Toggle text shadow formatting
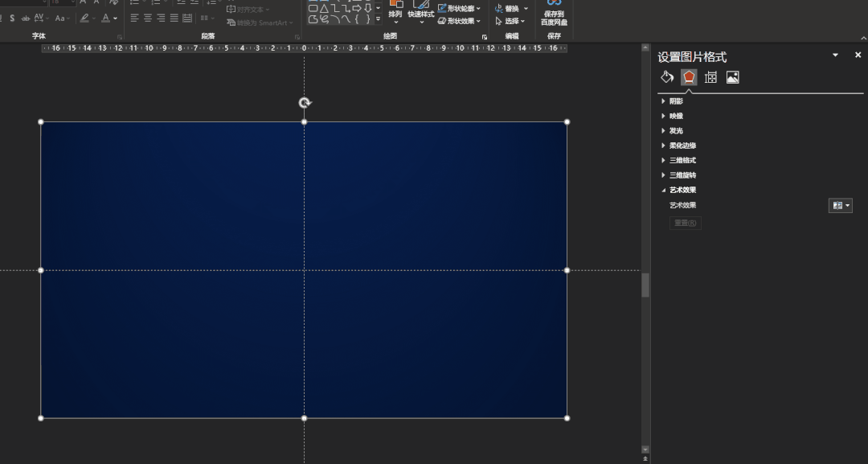Image resolution: width=868 pixels, height=464 pixels. point(12,18)
